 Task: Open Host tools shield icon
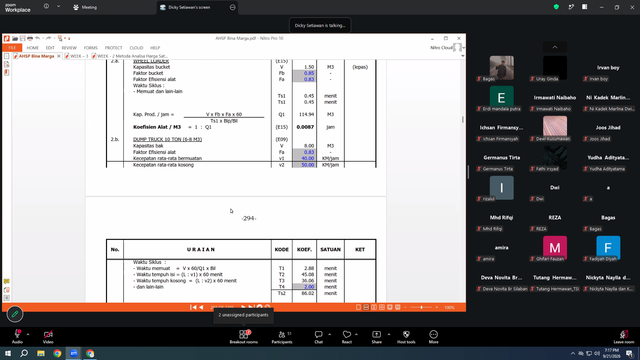click(x=406, y=337)
